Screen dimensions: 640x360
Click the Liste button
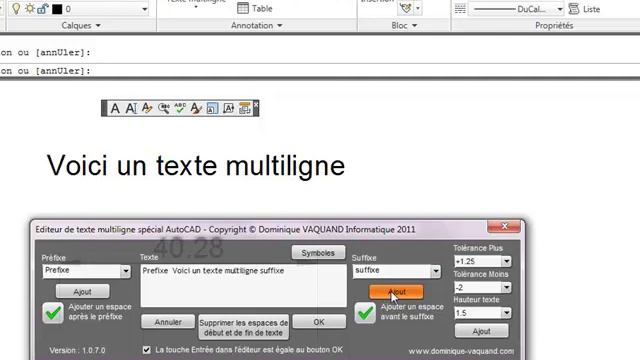(x=584, y=9)
